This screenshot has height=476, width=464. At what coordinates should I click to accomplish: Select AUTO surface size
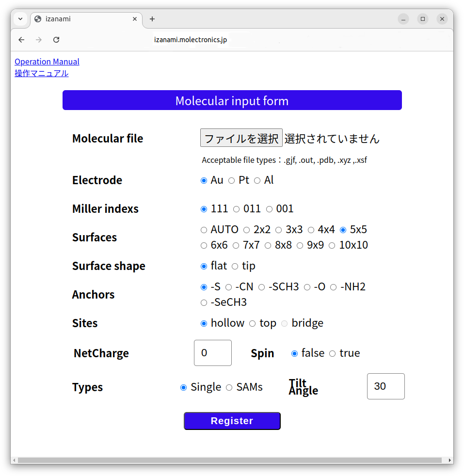pos(204,230)
